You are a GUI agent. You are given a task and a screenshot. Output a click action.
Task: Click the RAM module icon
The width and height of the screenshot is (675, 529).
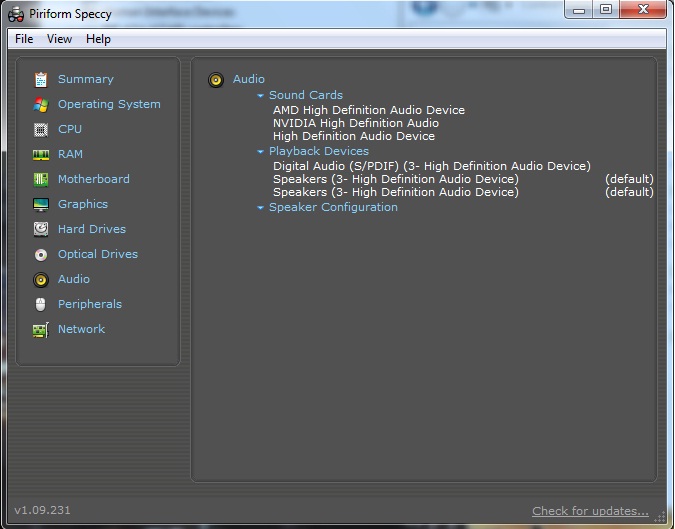pos(41,155)
